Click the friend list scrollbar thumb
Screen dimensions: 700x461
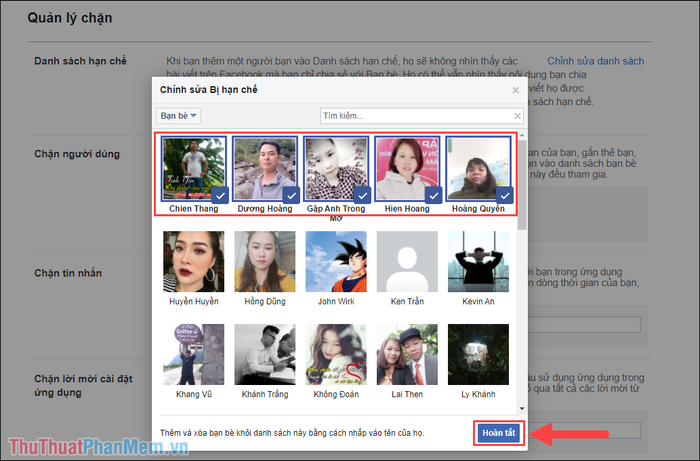522,185
